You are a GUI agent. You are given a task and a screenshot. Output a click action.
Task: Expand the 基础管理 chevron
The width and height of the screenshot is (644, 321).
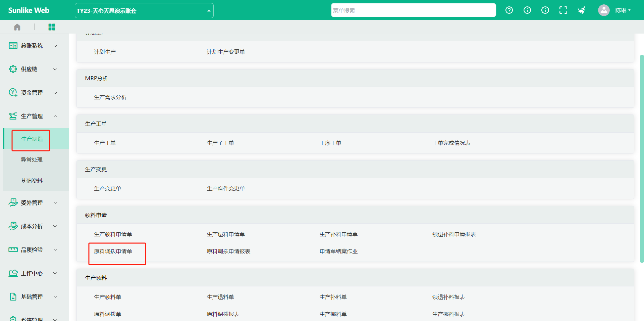pyautogui.click(x=55, y=297)
